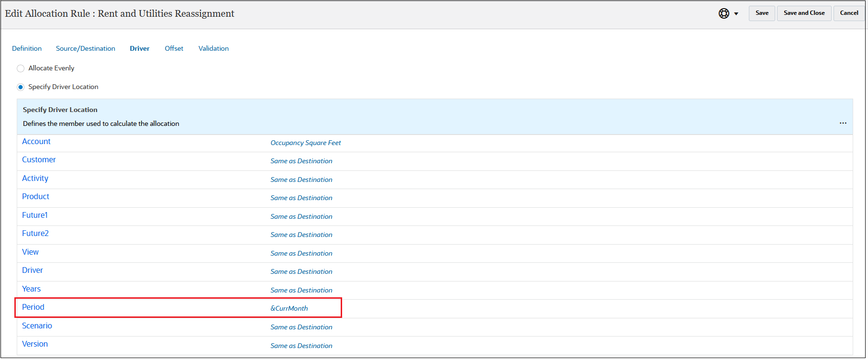Click the Edit Allocation Rule page title

tap(120, 13)
